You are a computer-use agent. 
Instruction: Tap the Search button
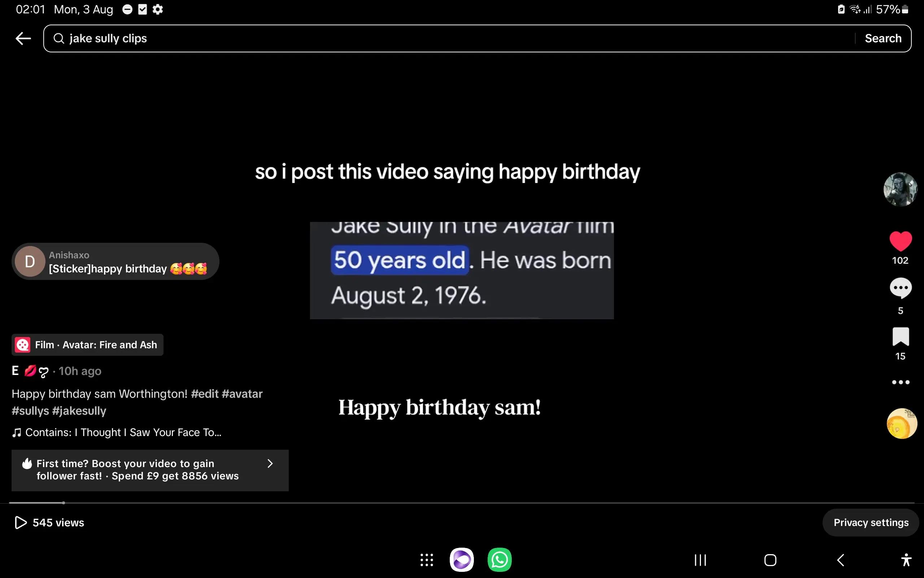tap(883, 38)
